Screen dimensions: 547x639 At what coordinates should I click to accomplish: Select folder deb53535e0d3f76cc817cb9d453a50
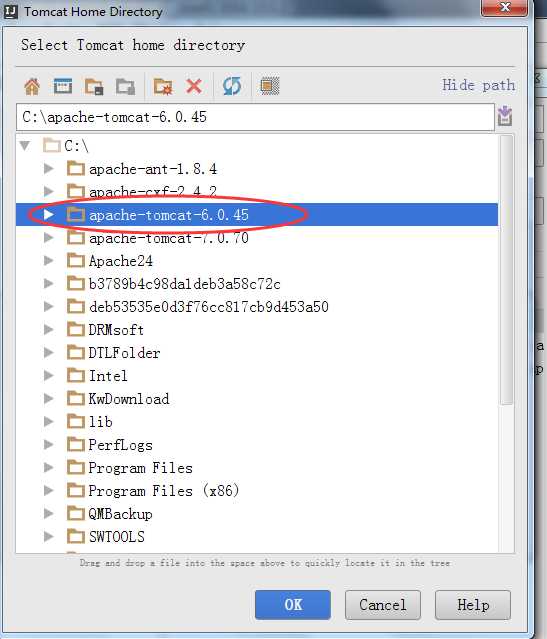click(x=257, y=306)
